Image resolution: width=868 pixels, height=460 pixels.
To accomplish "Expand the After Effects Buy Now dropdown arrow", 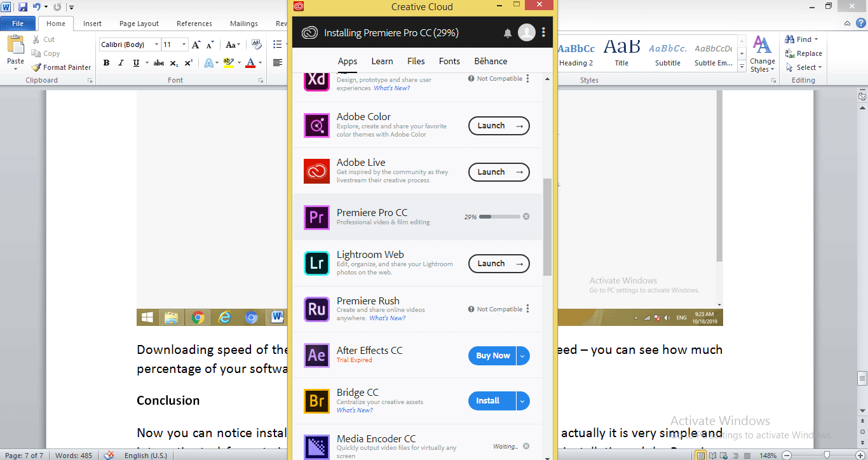I will pos(522,356).
